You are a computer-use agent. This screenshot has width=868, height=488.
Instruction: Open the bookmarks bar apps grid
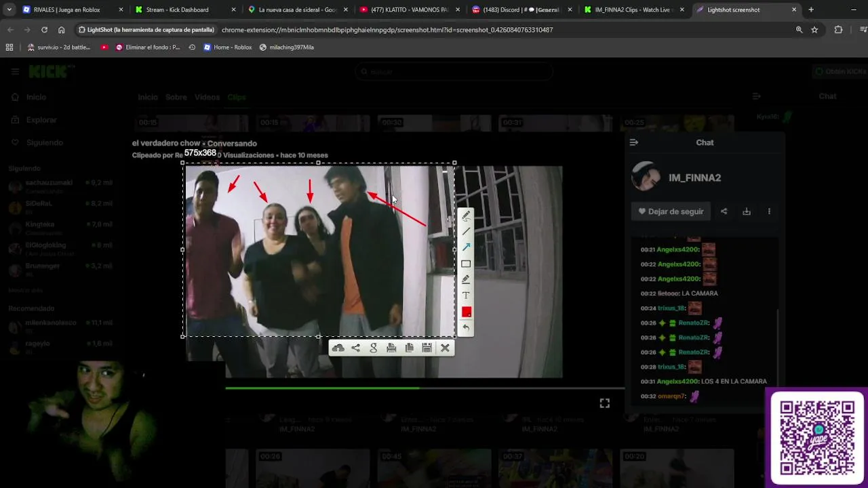pos(9,47)
